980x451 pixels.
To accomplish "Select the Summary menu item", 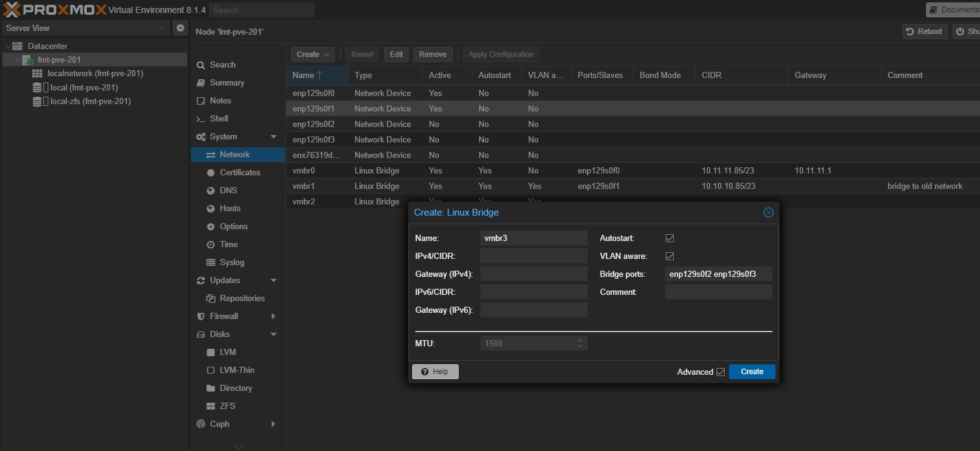I will (x=227, y=82).
